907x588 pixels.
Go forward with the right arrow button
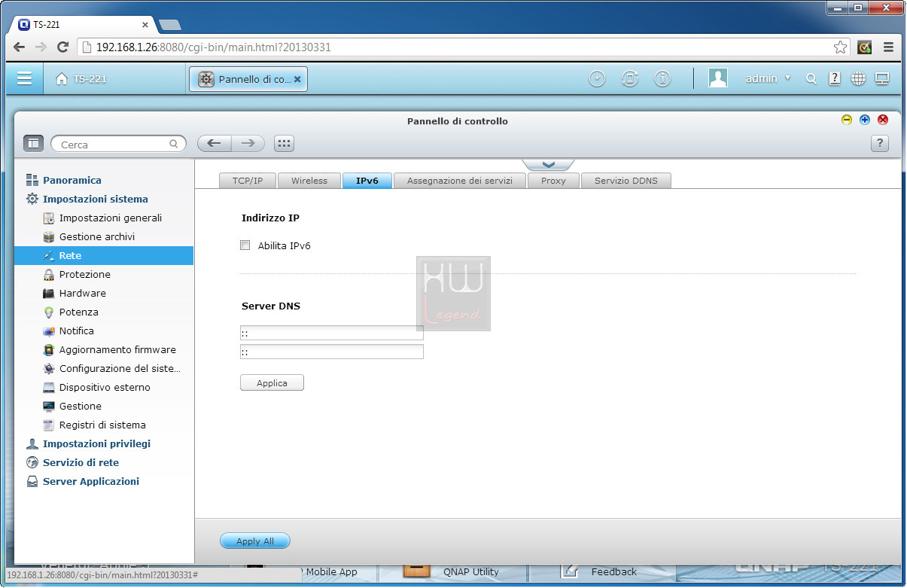pos(248,144)
